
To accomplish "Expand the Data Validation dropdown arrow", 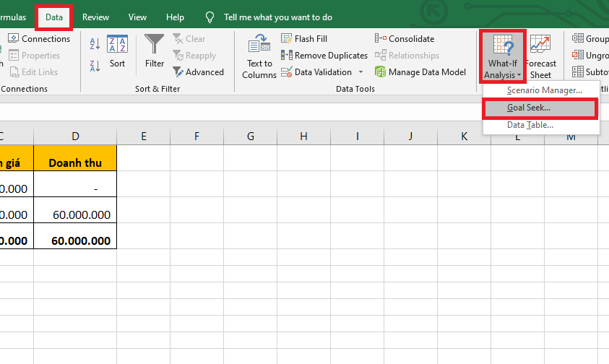I will (x=360, y=72).
